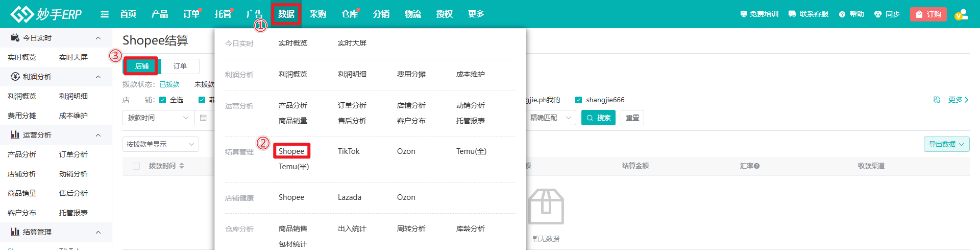Viewport: 980px width, 250px height.
Task: Open the 订单 top menu
Action: [191, 14]
